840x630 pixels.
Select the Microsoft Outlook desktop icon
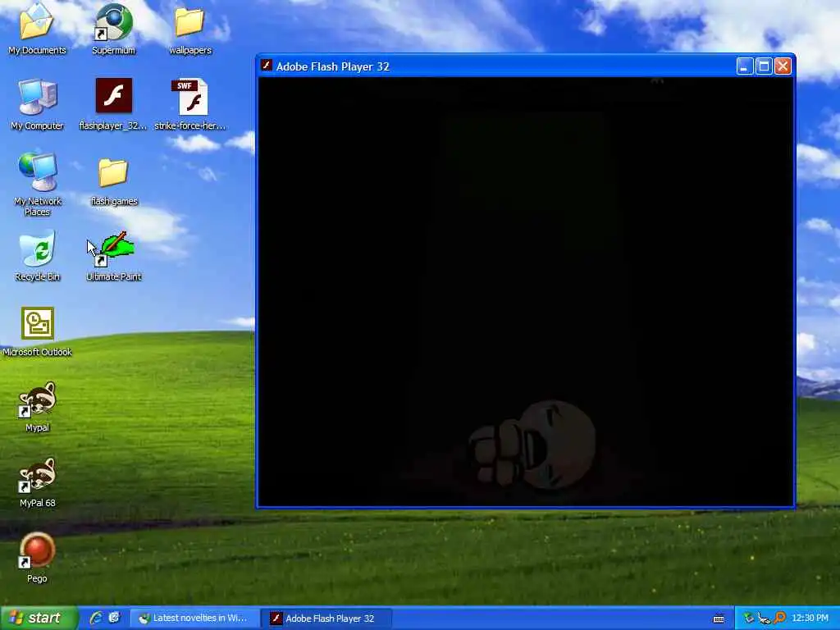(37, 331)
